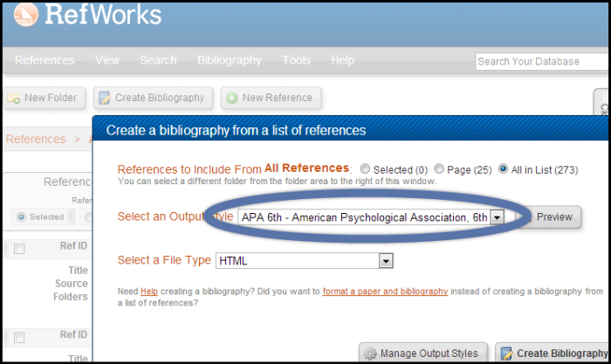The width and height of the screenshot is (611, 364).
Task: Click the References breadcrumb link
Action: (36, 139)
